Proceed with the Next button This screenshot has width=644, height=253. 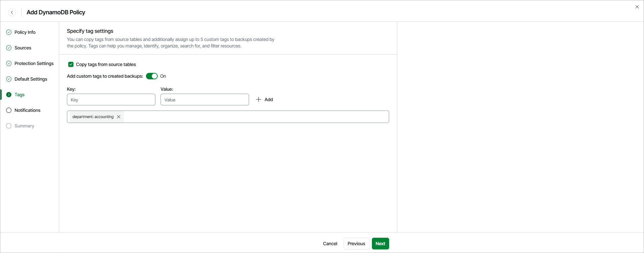pos(380,244)
